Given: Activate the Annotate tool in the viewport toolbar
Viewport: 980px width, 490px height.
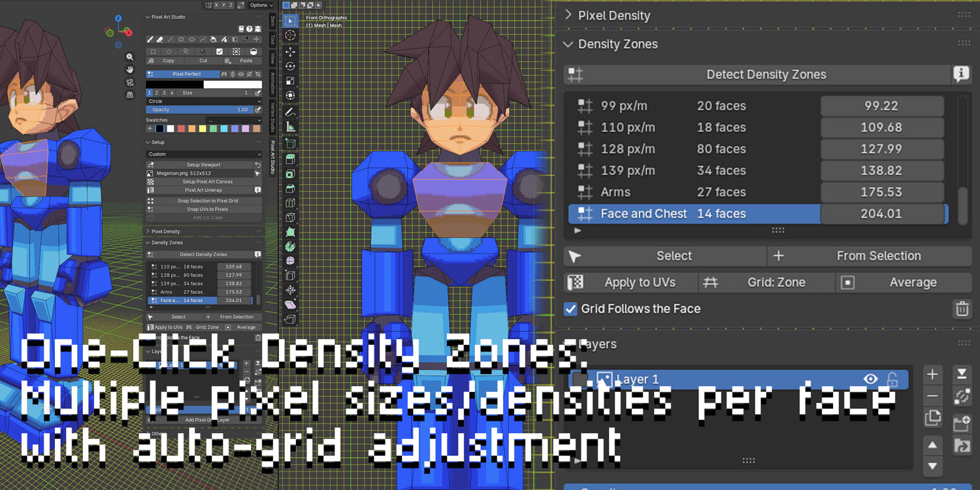Looking at the screenshot, I should click(x=290, y=112).
